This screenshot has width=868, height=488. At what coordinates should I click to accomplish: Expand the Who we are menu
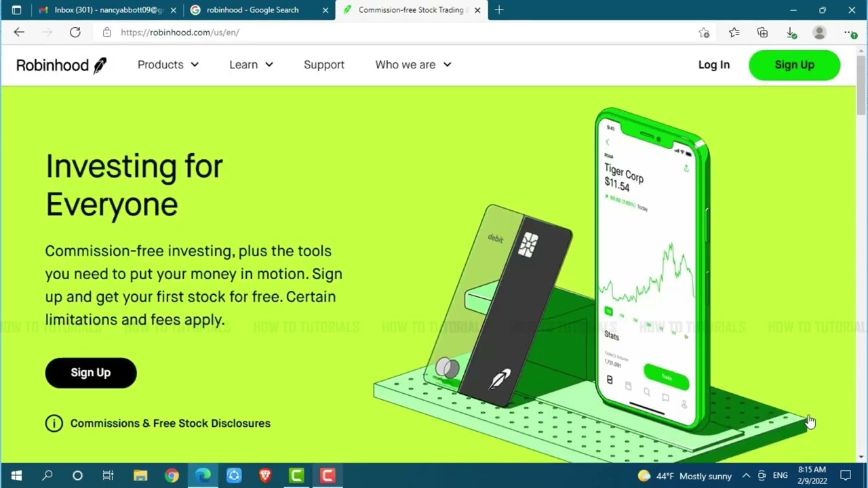tap(413, 64)
